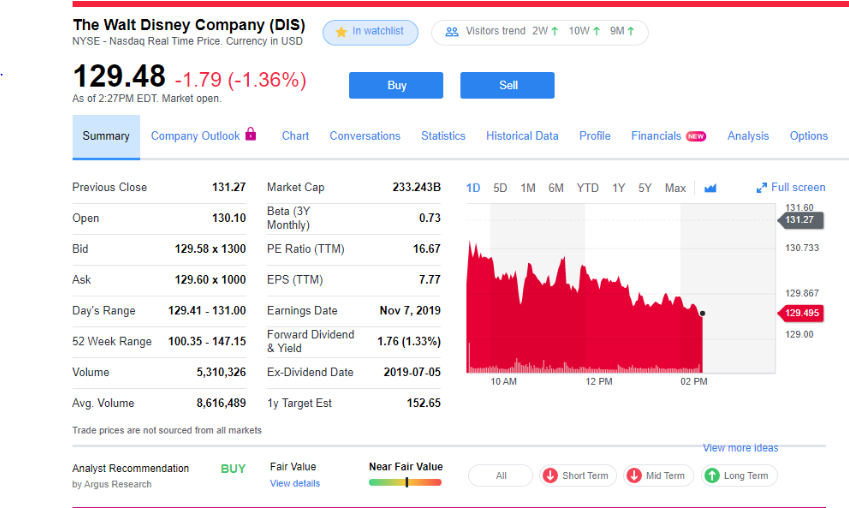The image size is (849, 508).
Task: Click the 52 Week Range value 100.35 - 147.15
Action: [x=207, y=341]
